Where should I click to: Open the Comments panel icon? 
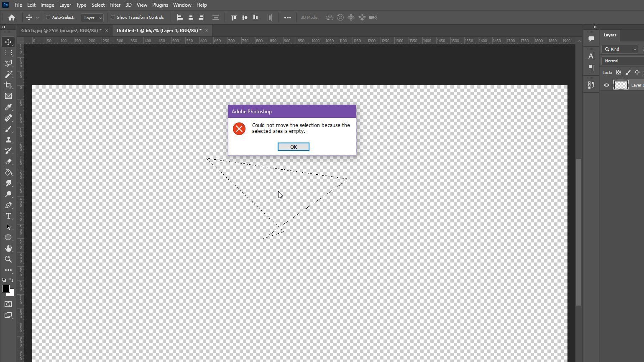coord(591,39)
